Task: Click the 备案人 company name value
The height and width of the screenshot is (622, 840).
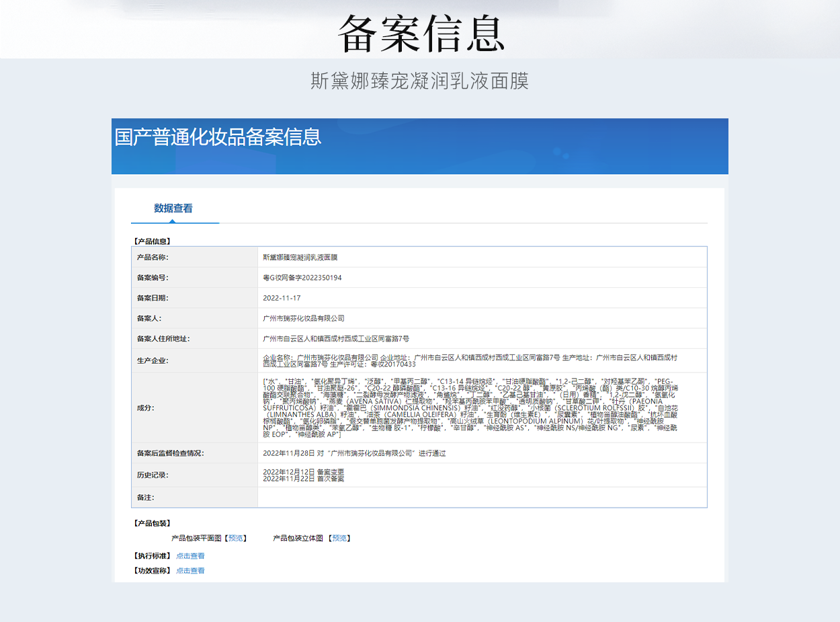Action: 304,318
